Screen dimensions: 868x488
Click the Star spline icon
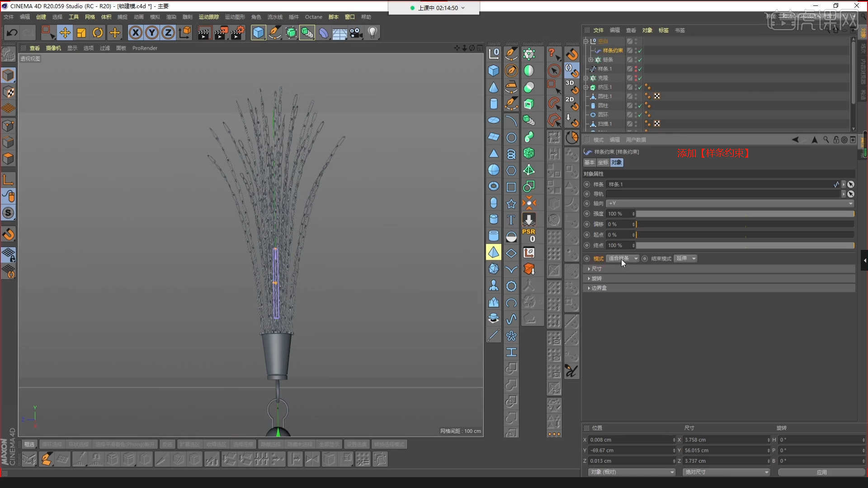[511, 203]
